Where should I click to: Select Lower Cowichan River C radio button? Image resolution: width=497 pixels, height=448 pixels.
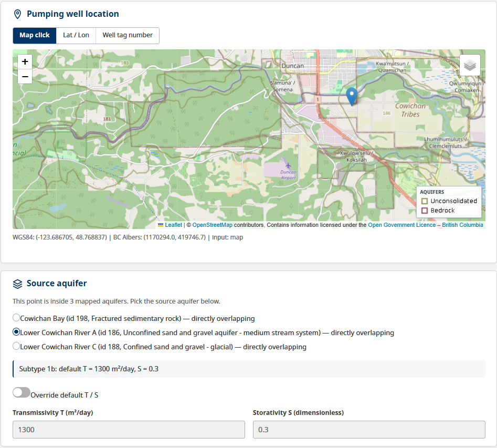point(16,346)
